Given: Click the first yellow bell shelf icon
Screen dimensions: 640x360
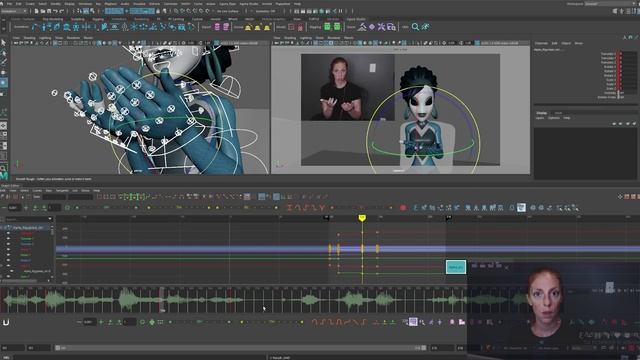Looking at the screenshot, I should coord(248,27).
